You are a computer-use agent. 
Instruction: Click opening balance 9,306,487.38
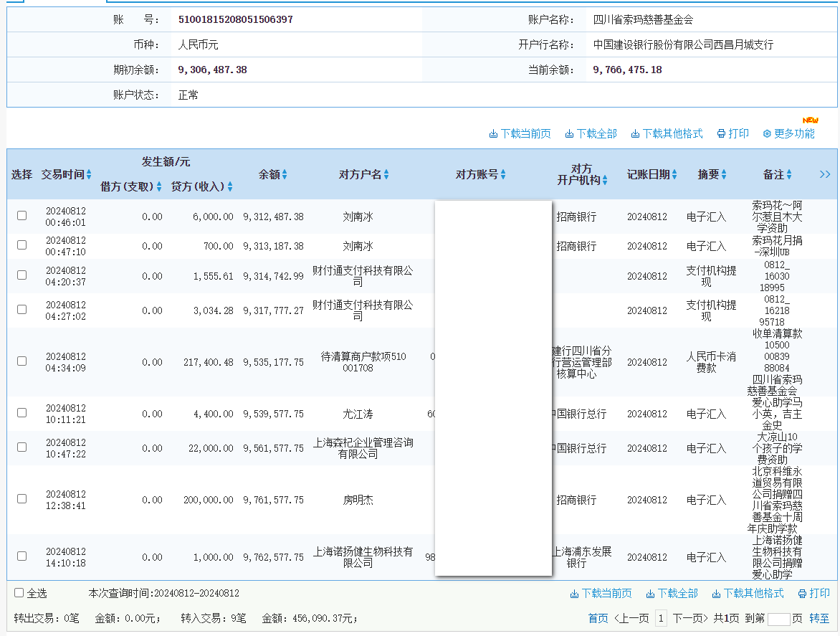click(x=212, y=70)
